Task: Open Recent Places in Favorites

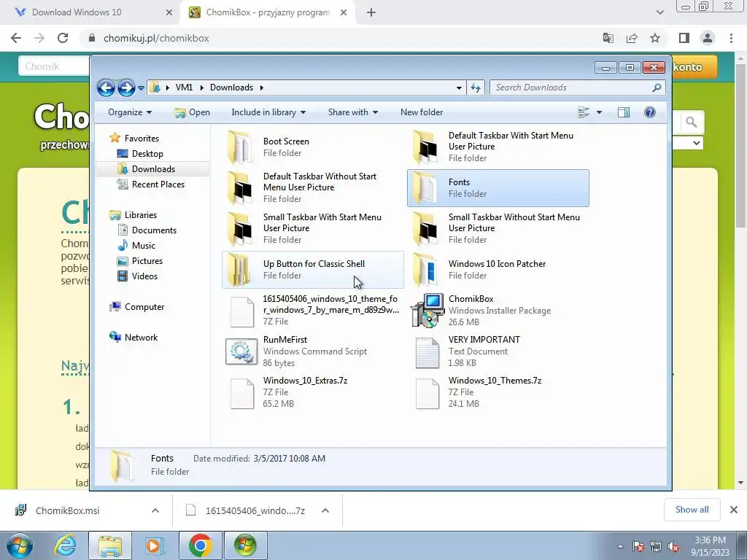Action: coord(158,184)
